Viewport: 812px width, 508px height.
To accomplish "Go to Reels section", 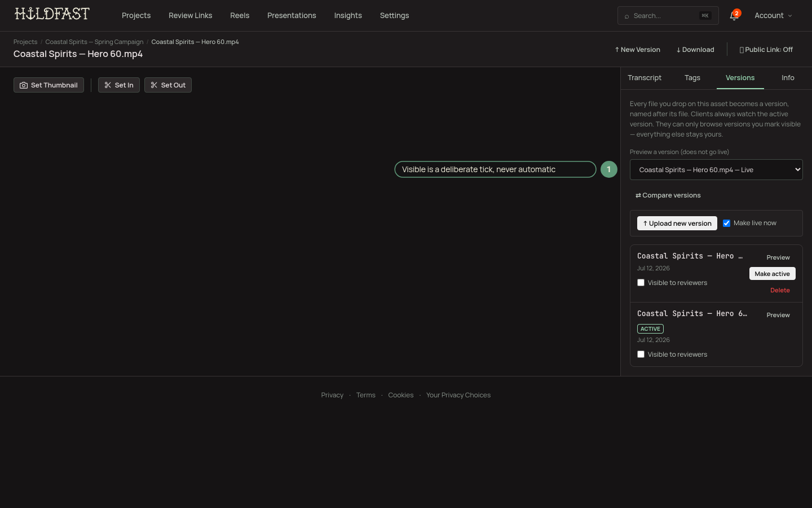I will [x=240, y=16].
